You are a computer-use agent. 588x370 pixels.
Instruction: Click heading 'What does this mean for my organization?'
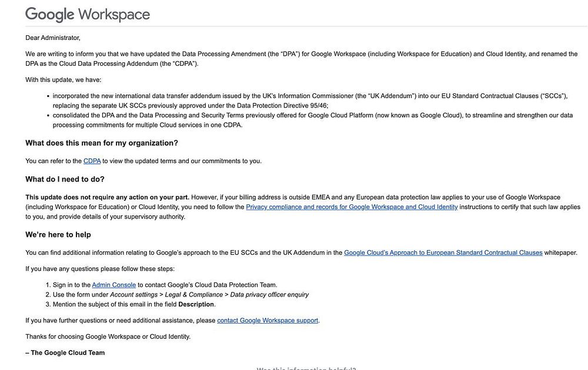point(102,143)
